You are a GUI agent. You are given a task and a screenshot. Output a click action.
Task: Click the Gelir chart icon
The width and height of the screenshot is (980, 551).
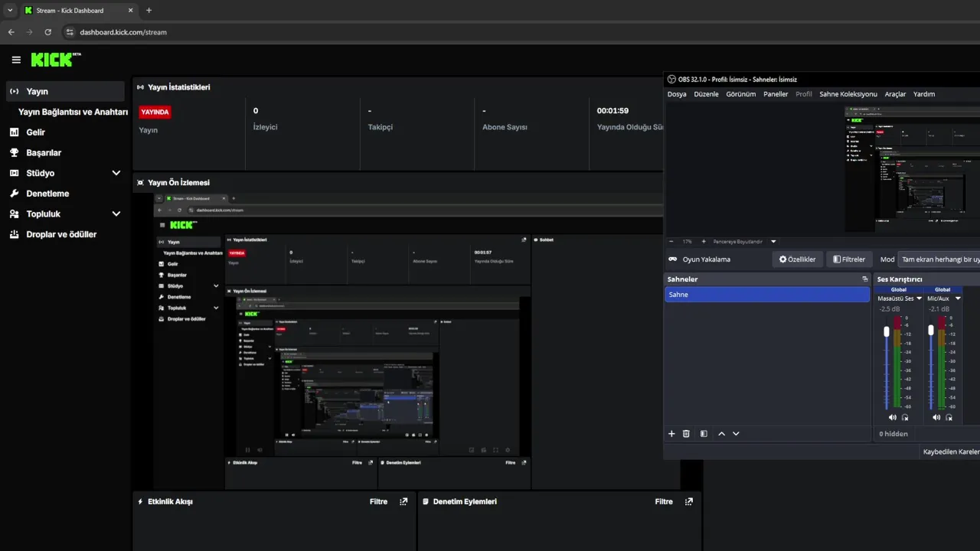[15, 132]
